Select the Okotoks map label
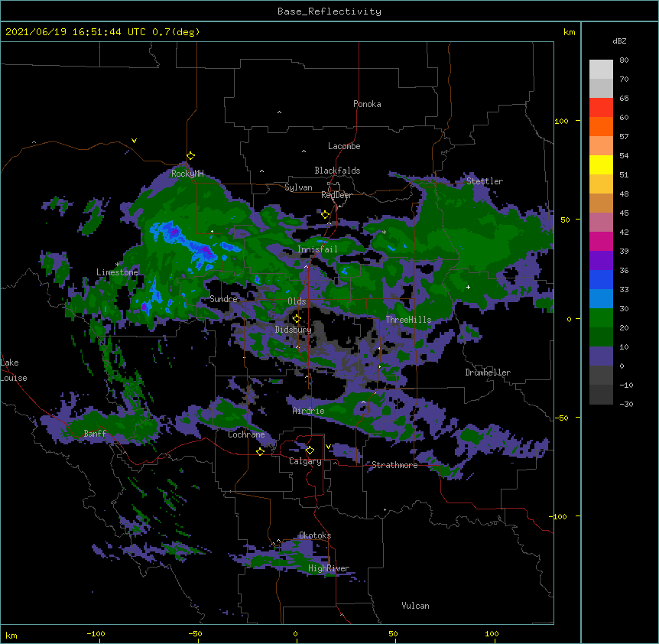659x644 pixels. point(315,535)
